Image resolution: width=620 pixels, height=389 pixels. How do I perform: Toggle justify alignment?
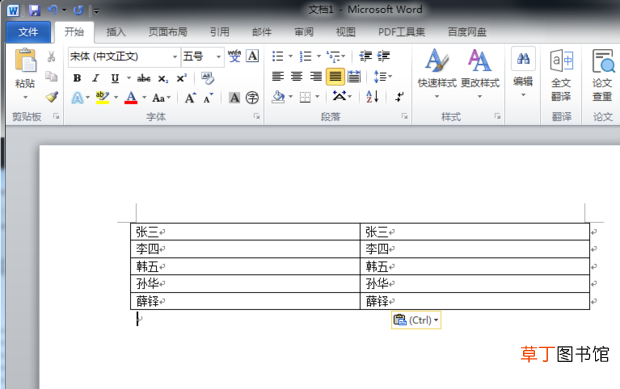[335, 77]
